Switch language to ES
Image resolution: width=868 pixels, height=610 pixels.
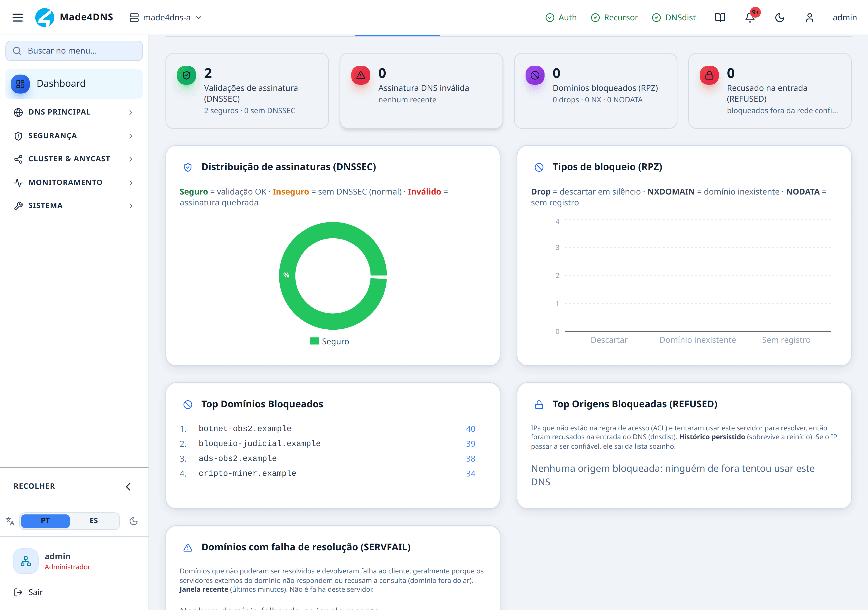pyautogui.click(x=94, y=521)
